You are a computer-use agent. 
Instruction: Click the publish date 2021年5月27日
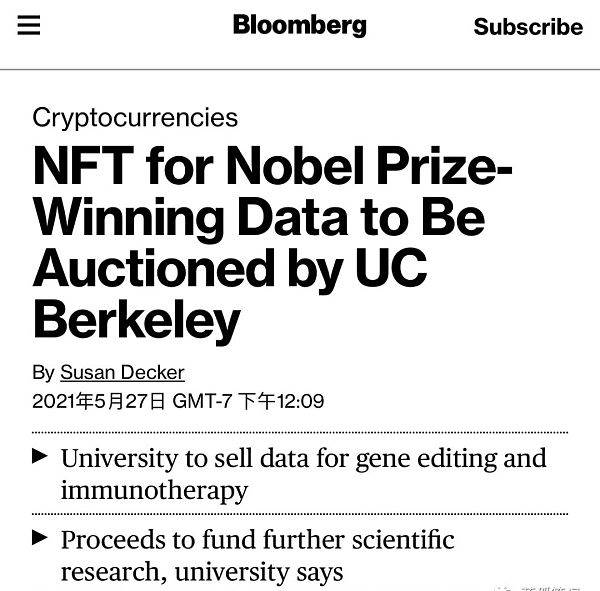[x=99, y=401]
